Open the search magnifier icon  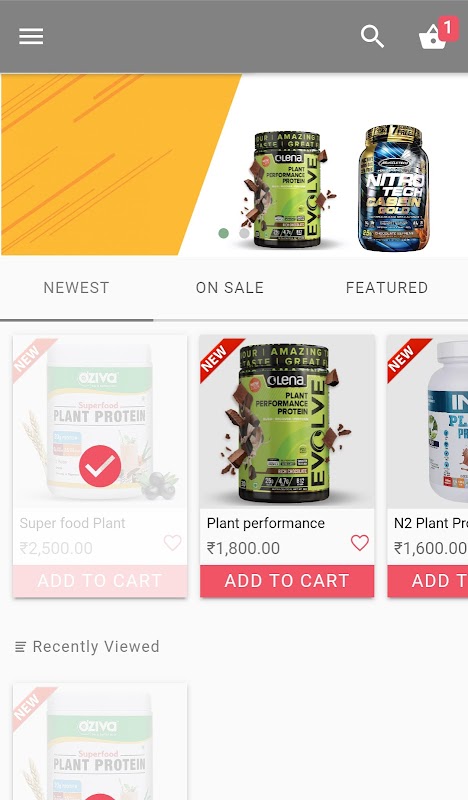[372, 37]
